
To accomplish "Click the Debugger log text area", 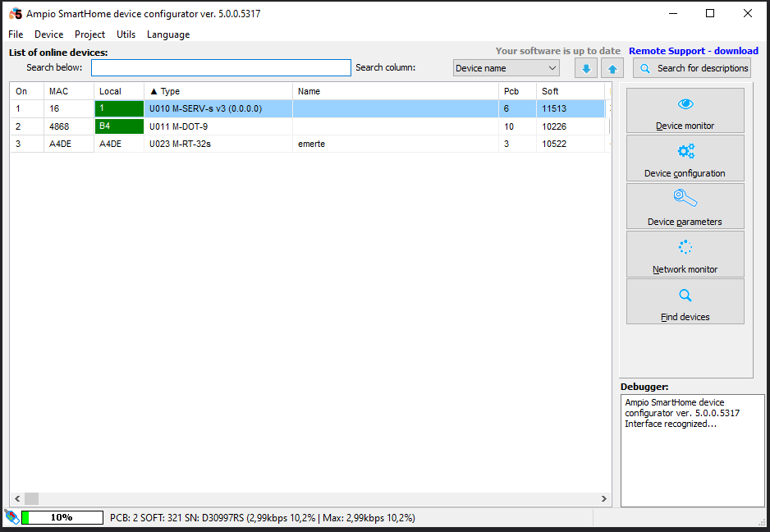I will point(692,451).
